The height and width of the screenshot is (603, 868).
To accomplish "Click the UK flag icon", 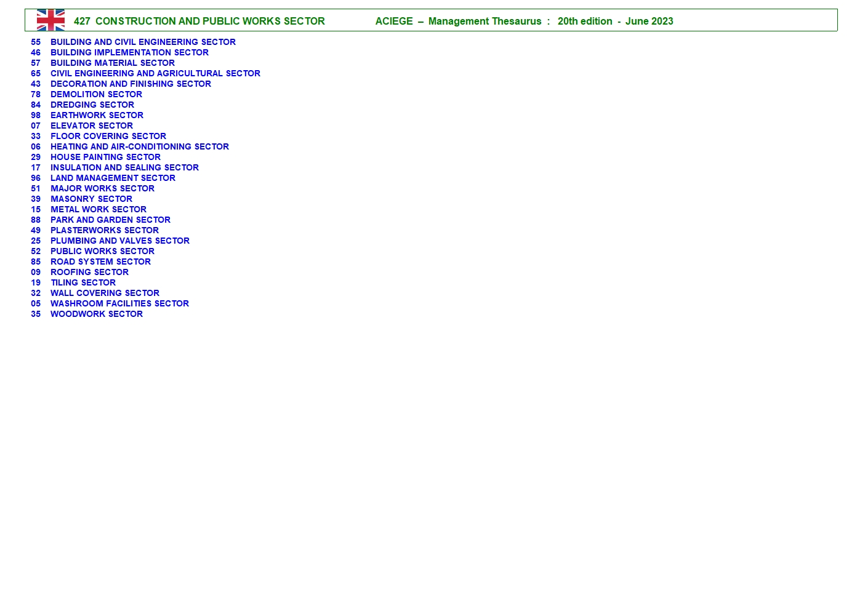I will coord(50,20).
